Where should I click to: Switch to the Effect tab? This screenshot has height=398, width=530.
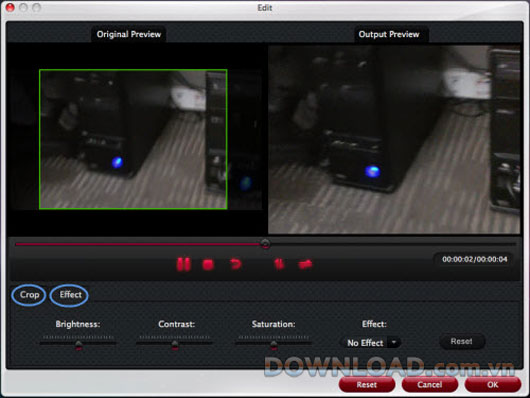click(70, 295)
